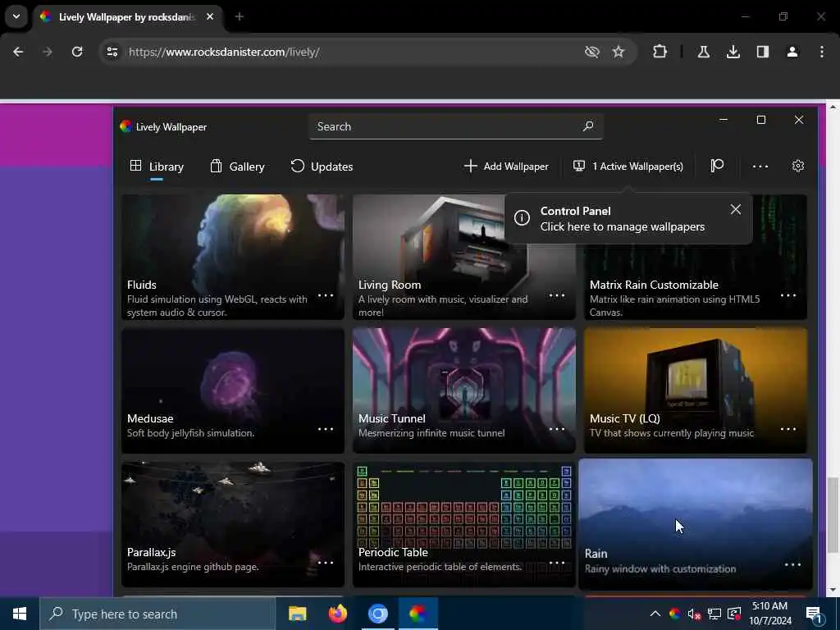Click the Control Panel info icon
The width and height of the screenshot is (840, 630).
(522, 218)
